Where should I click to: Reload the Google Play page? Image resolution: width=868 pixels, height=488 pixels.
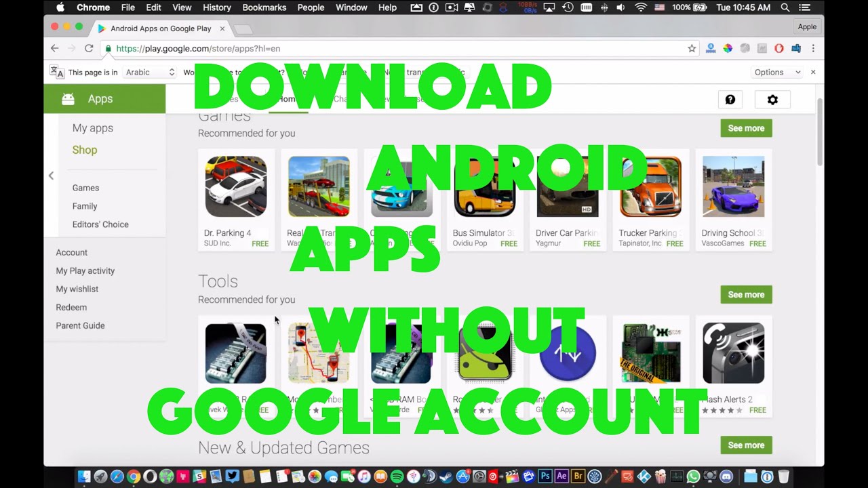89,48
